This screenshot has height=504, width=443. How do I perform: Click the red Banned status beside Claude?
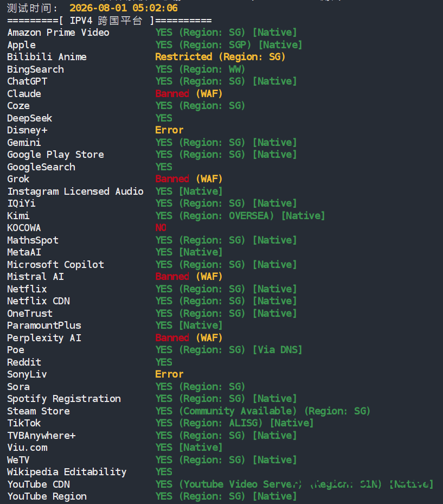[x=172, y=94]
